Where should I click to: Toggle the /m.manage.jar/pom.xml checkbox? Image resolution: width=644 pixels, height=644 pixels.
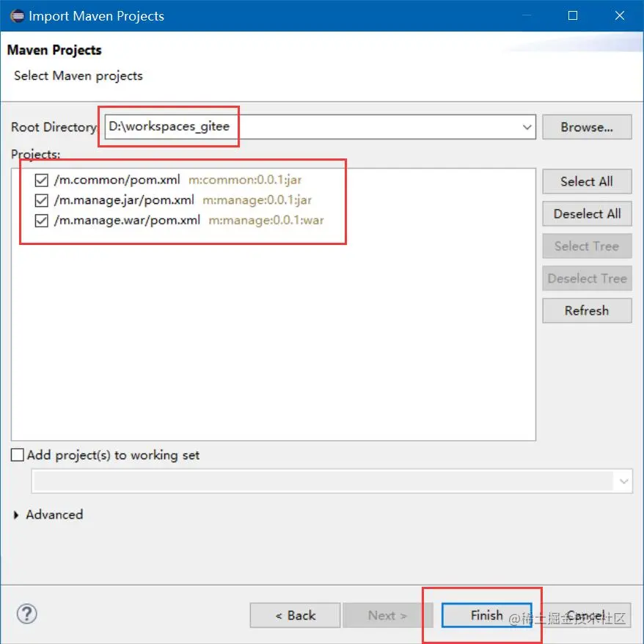coord(42,200)
